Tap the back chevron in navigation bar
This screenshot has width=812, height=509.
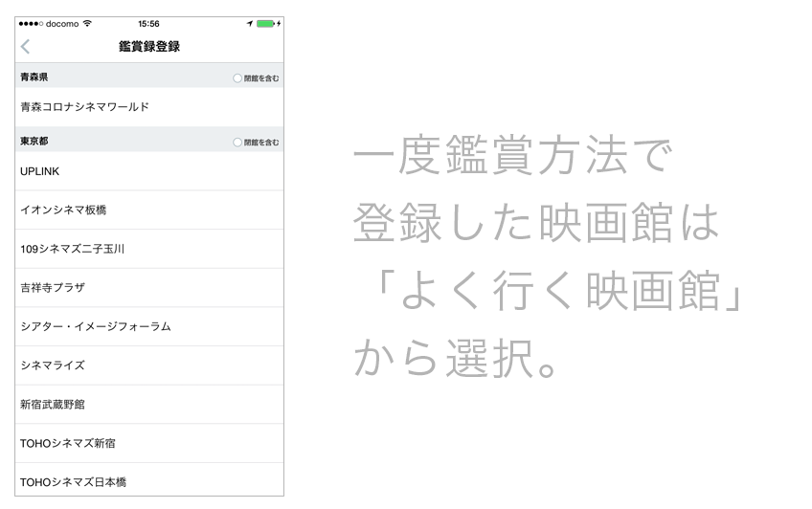coord(25,46)
